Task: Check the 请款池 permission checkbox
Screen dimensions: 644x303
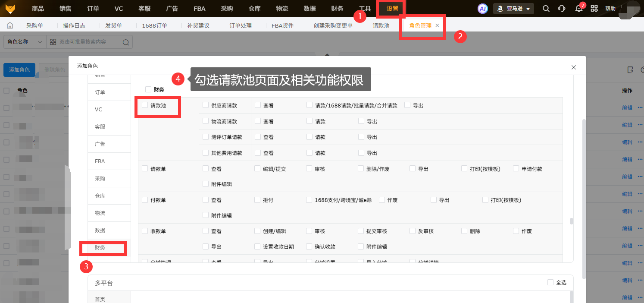Action: 145,105
